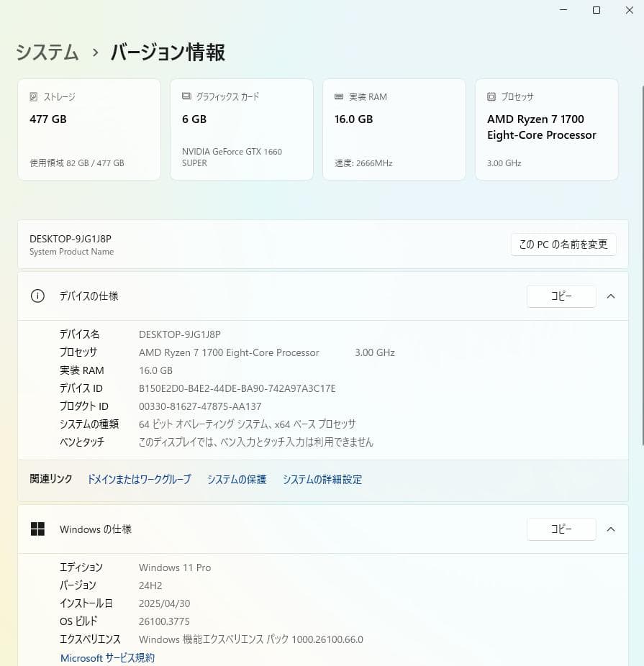Click the Windows logo beside Windows の仕様

click(37, 529)
